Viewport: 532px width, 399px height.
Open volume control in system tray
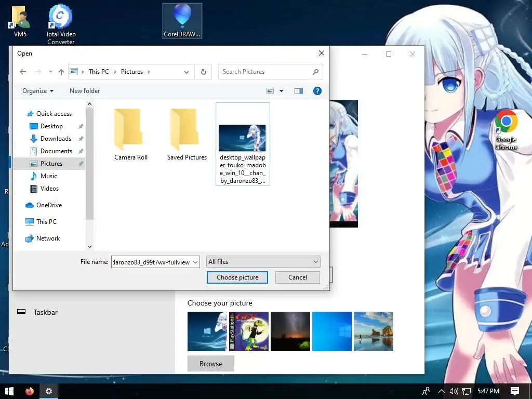pyautogui.click(x=454, y=391)
